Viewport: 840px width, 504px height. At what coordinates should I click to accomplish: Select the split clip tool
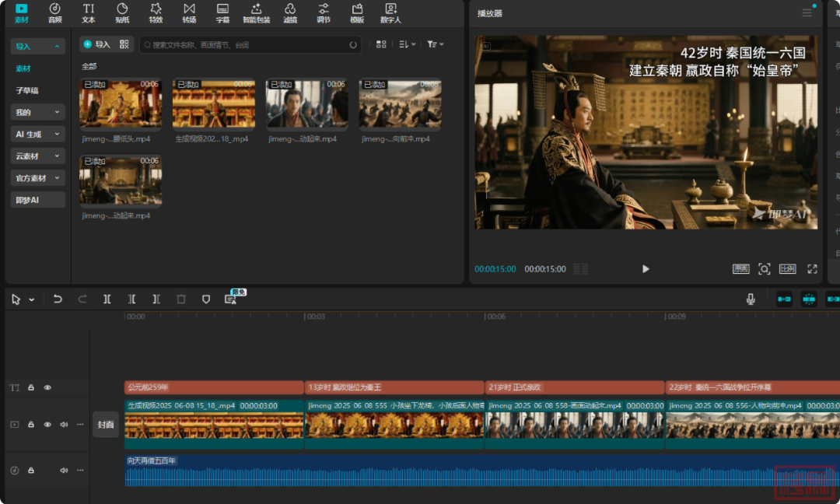pyautogui.click(x=107, y=299)
